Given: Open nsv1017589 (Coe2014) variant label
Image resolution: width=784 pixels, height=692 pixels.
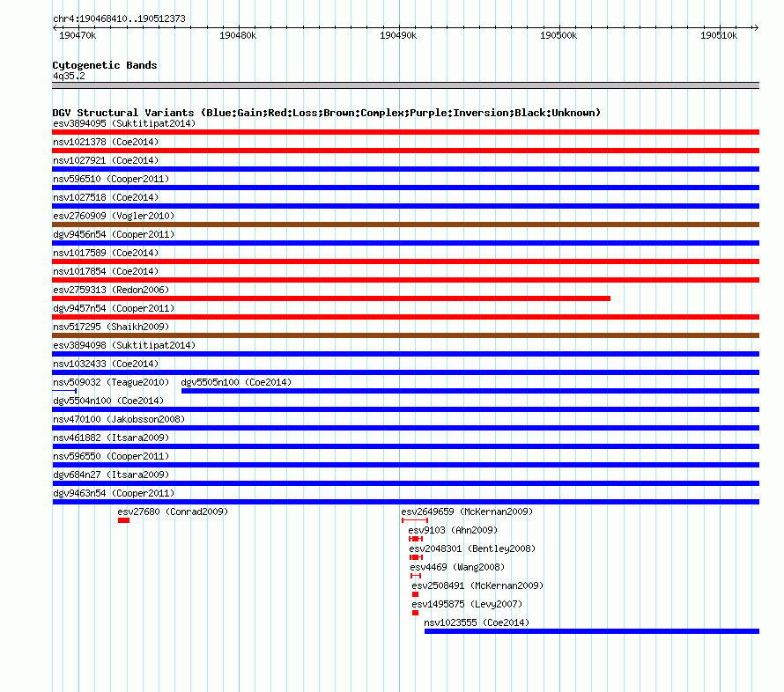Looking at the screenshot, I should click(106, 253).
